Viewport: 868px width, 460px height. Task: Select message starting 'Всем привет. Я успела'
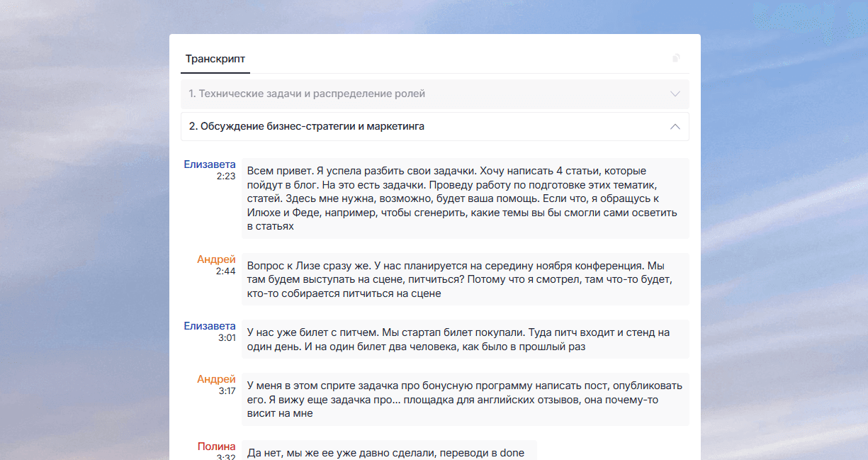click(465, 198)
